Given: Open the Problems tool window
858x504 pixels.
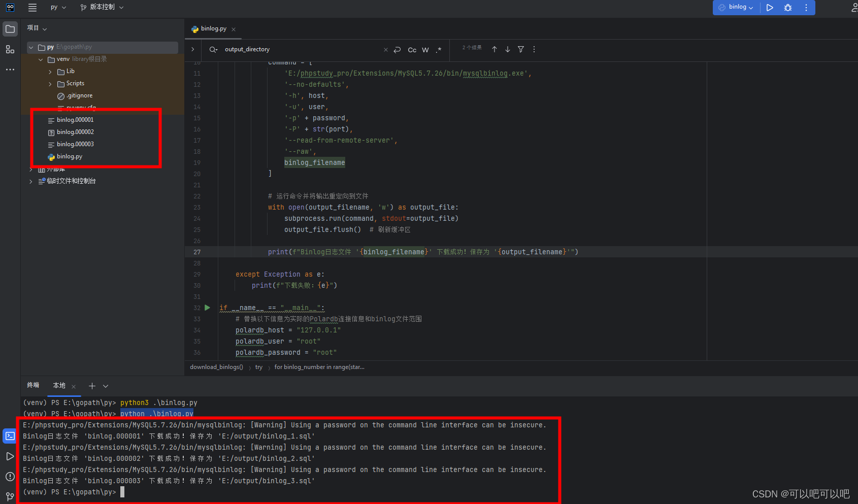Looking at the screenshot, I should pos(10,477).
